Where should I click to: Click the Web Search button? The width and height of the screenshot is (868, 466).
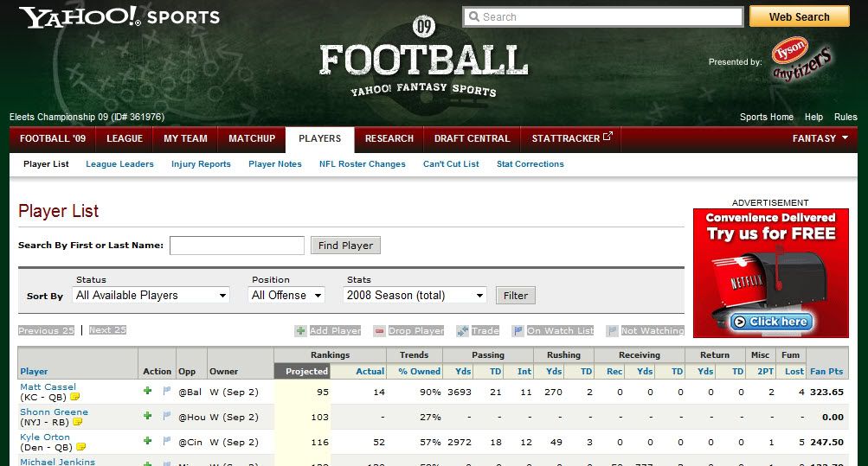800,16
